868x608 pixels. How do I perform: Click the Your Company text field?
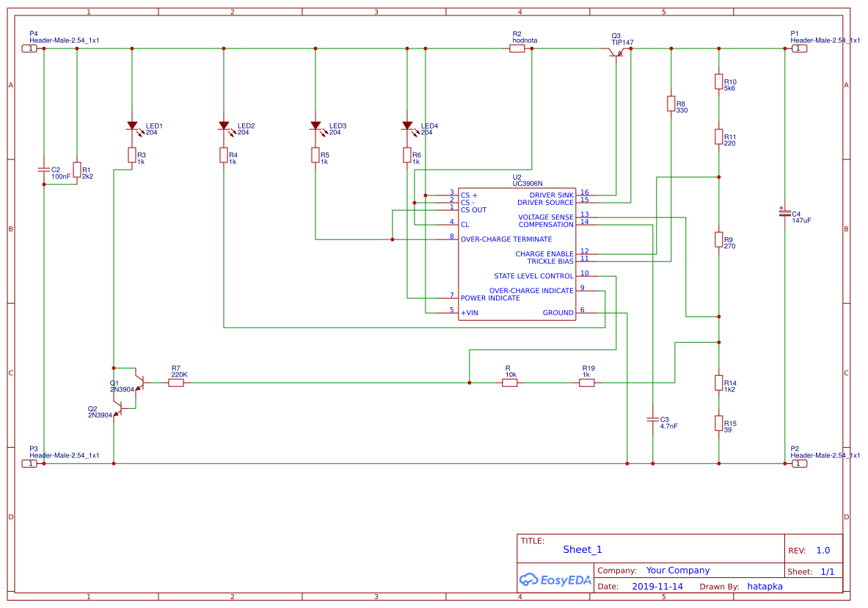coord(677,571)
